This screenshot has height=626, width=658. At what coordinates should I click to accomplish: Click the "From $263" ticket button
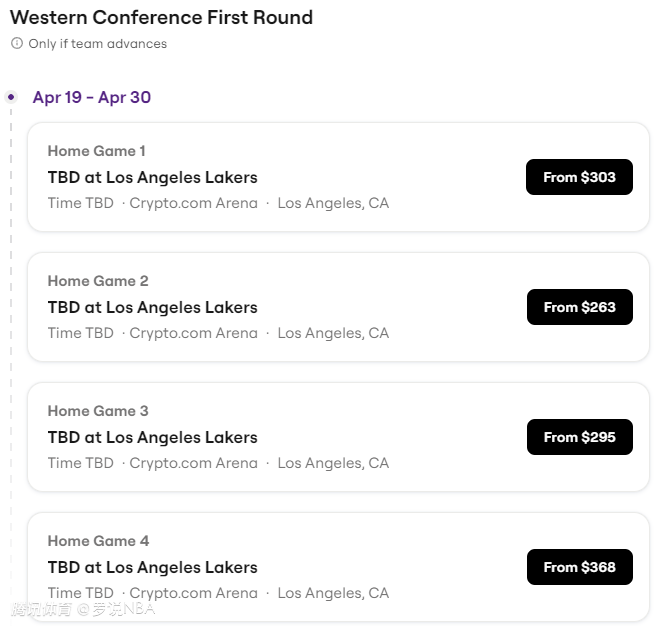579,307
